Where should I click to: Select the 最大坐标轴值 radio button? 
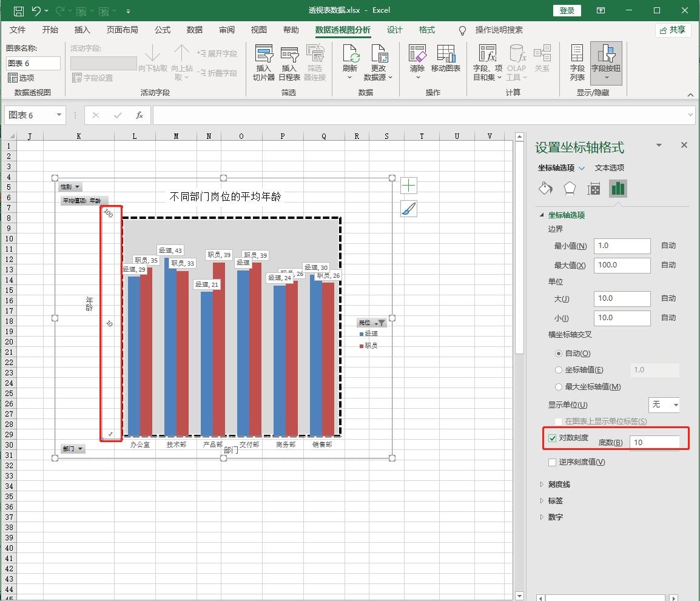[x=559, y=387]
